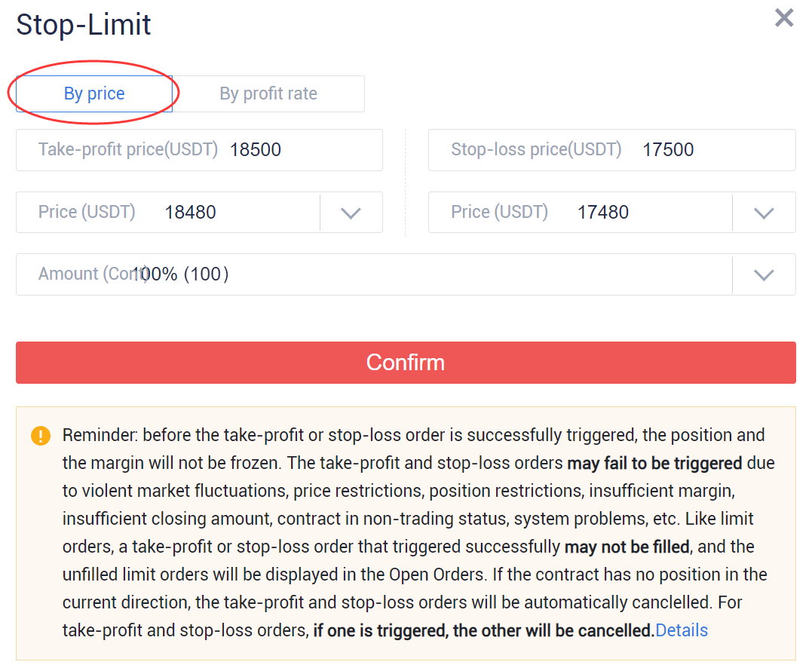The width and height of the screenshot is (812, 668).
Task: Expand the stop-loss Price (USDT) dropdown chevron
Action: (764, 213)
